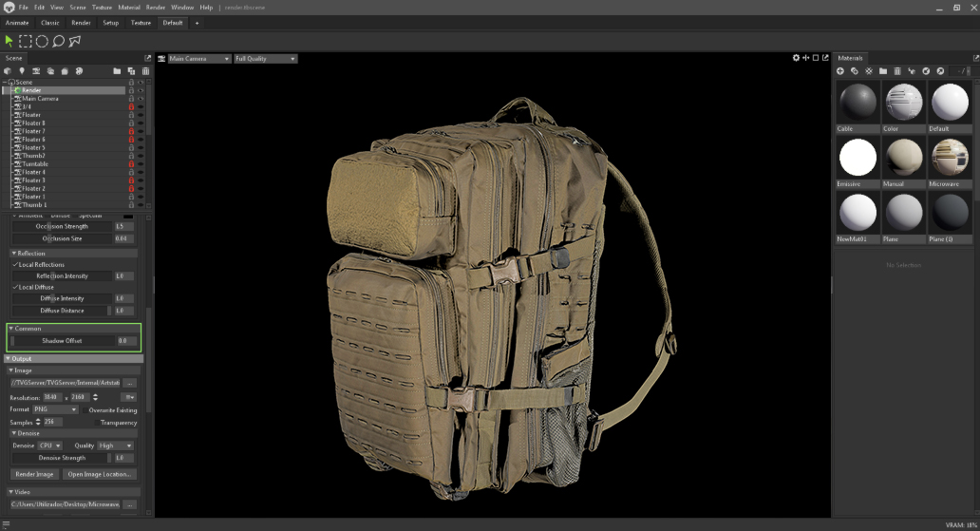Open the Main Camera dropdown
The height and width of the screenshot is (531, 980).
199,59
